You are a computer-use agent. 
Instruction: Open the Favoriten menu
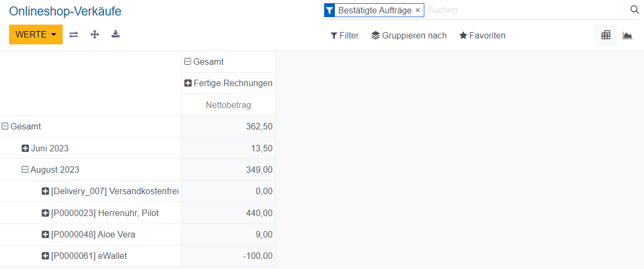(x=482, y=36)
